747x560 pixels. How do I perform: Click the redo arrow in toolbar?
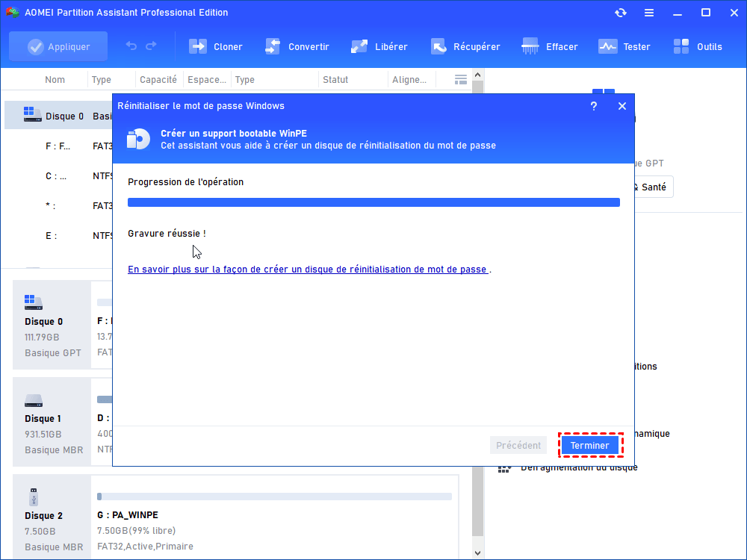click(152, 46)
